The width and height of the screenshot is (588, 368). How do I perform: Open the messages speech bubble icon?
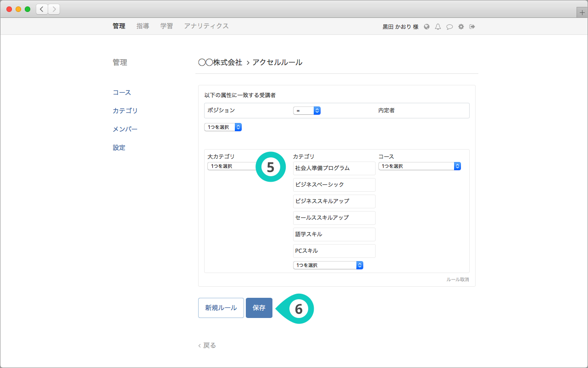click(x=449, y=27)
